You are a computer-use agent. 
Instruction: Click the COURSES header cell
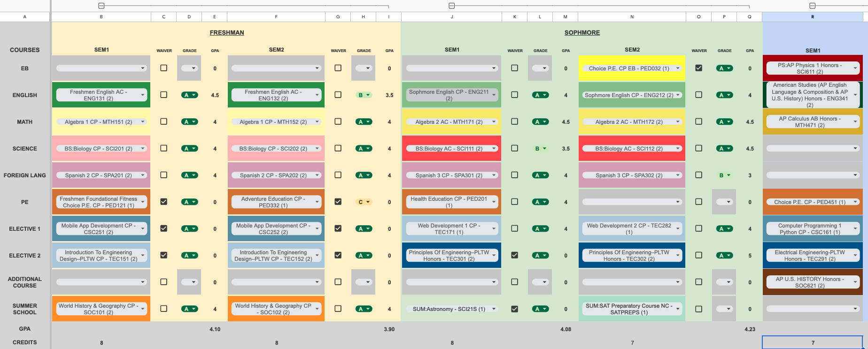[25, 50]
